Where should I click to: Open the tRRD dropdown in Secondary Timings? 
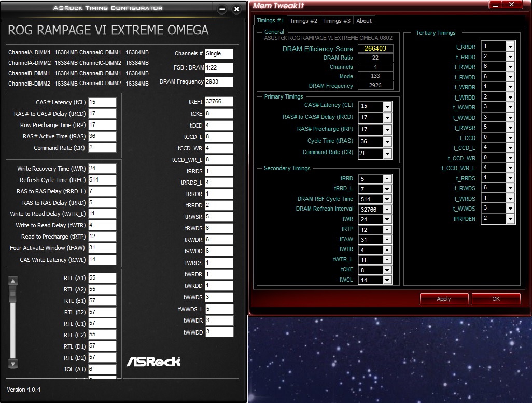click(387, 178)
